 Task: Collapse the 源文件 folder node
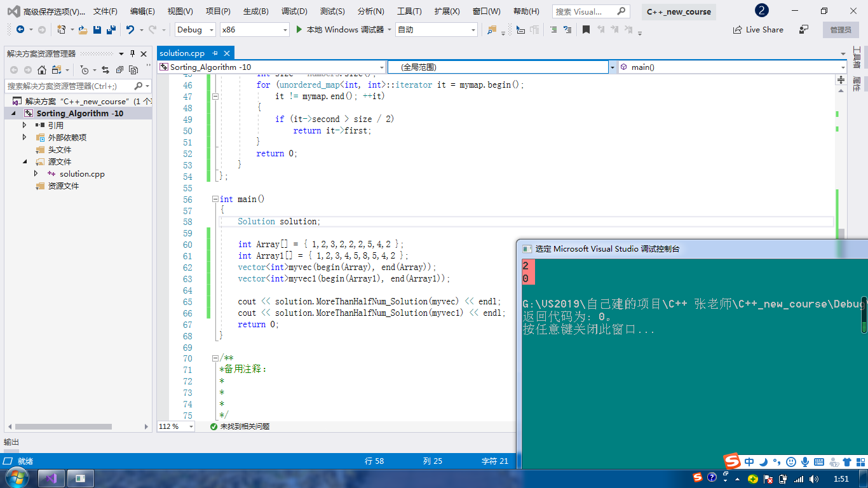coord(25,161)
